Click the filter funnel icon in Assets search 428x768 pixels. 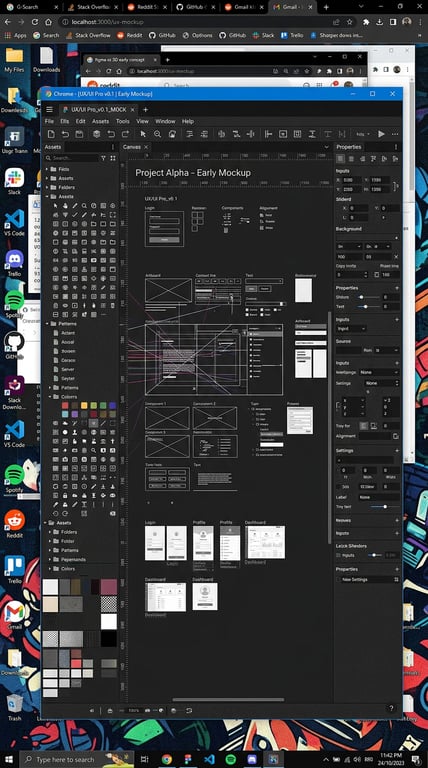point(103,158)
